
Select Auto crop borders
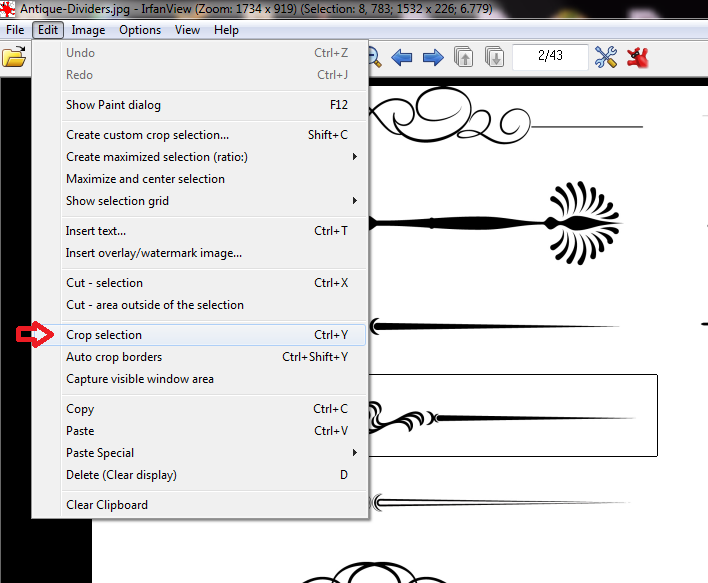[x=114, y=357]
